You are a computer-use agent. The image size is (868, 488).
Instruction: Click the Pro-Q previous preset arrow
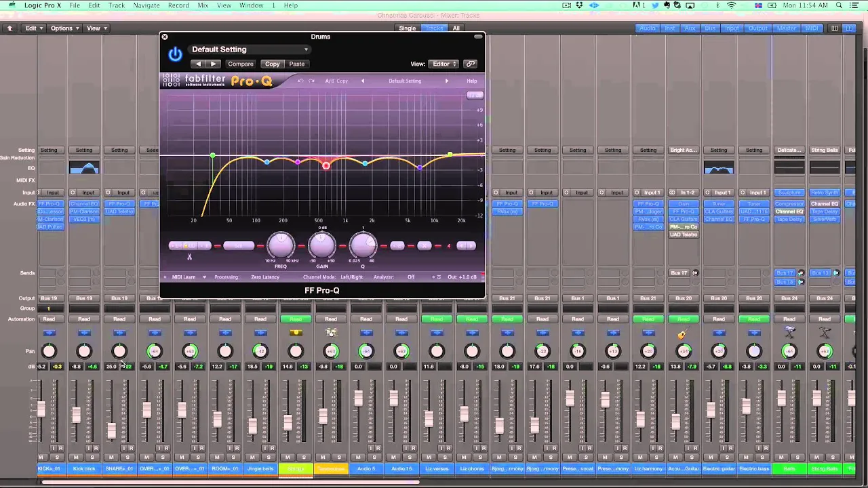pyautogui.click(x=362, y=81)
